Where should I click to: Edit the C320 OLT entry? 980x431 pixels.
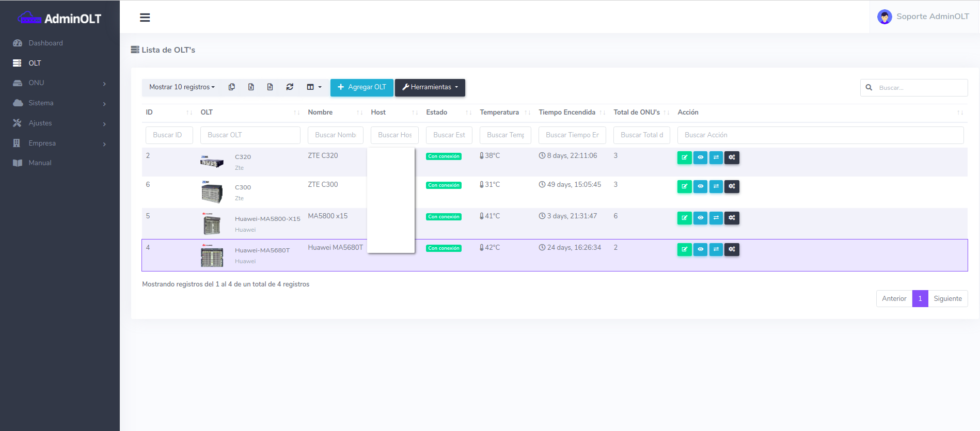(684, 157)
